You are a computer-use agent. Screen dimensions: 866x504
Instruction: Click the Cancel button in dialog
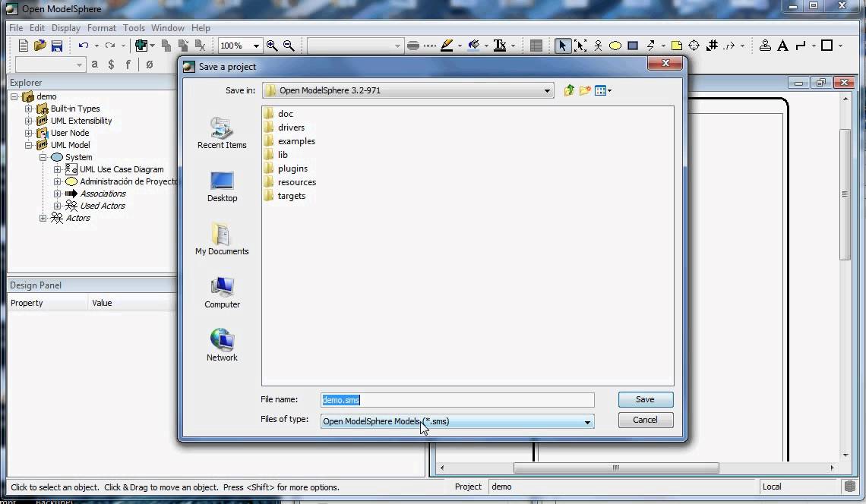tap(645, 420)
